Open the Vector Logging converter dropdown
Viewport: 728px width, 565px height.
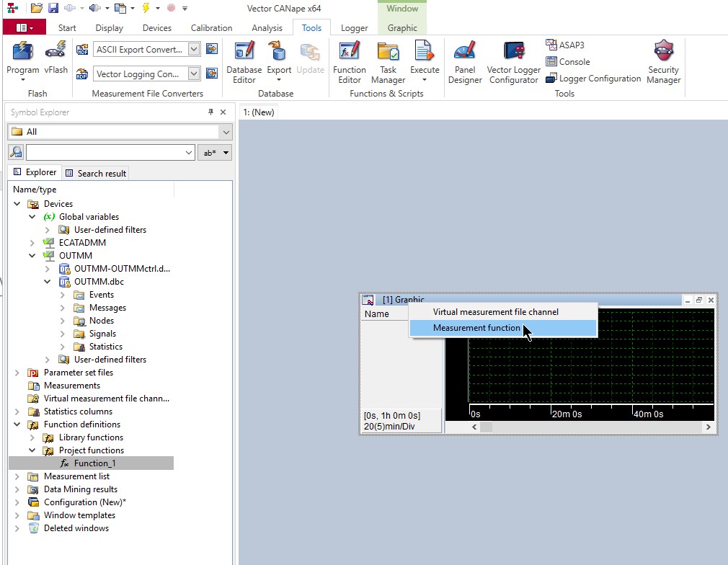coord(194,74)
